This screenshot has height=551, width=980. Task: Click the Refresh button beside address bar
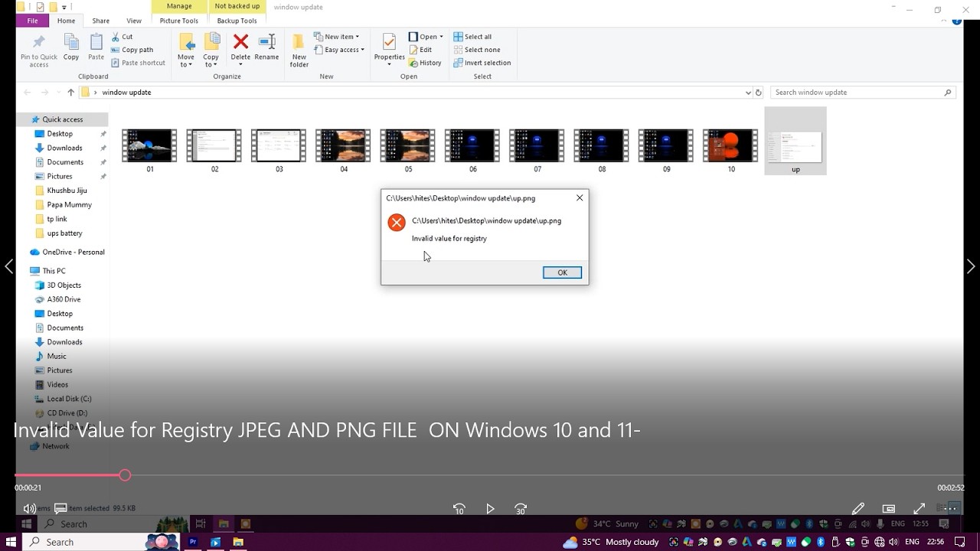tap(759, 92)
